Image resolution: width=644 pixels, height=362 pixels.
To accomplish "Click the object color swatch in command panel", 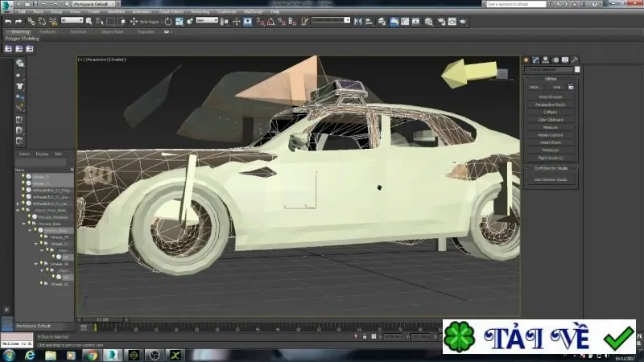I will point(577,69).
